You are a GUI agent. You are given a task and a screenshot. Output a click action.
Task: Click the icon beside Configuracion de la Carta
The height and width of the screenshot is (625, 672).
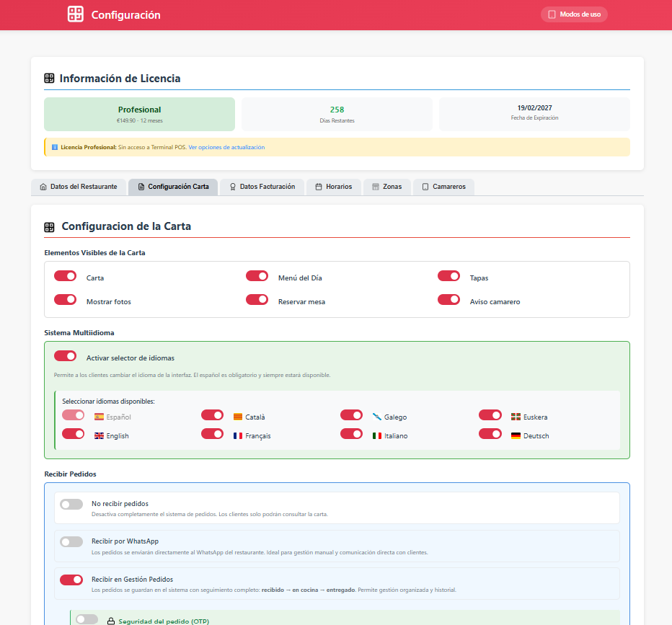pyautogui.click(x=49, y=227)
